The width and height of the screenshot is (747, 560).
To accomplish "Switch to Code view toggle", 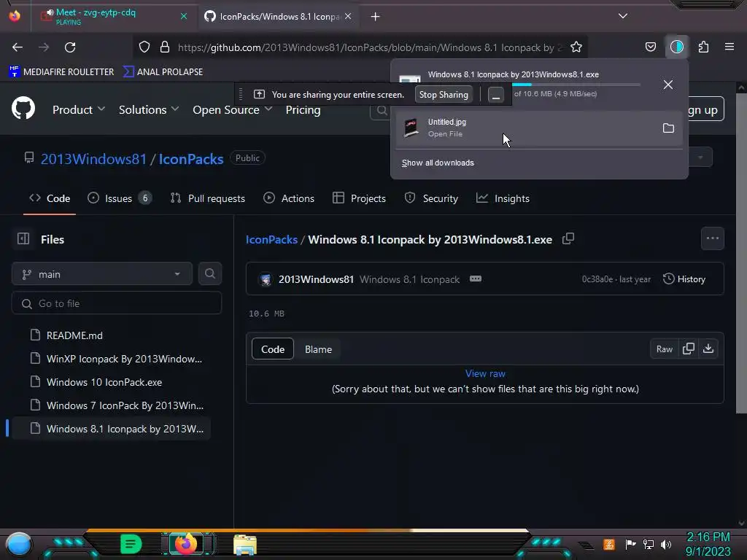I will click(x=273, y=349).
